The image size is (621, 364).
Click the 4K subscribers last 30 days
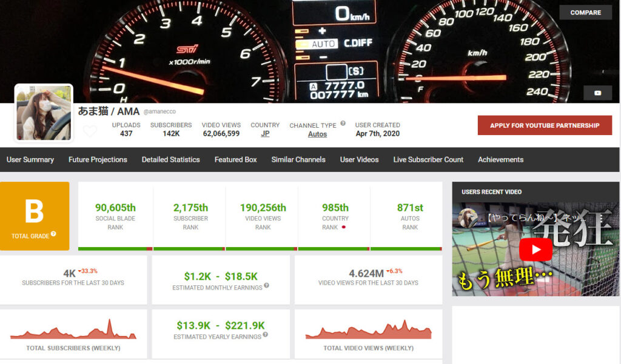coord(69,273)
